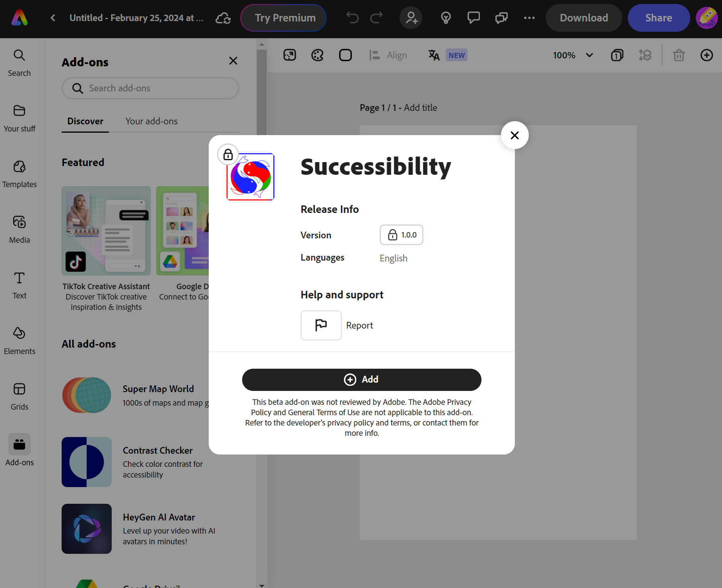Image resolution: width=722 pixels, height=588 pixels.
Task: Open the chat bubbles icon in header
Action: pos(501,18)
